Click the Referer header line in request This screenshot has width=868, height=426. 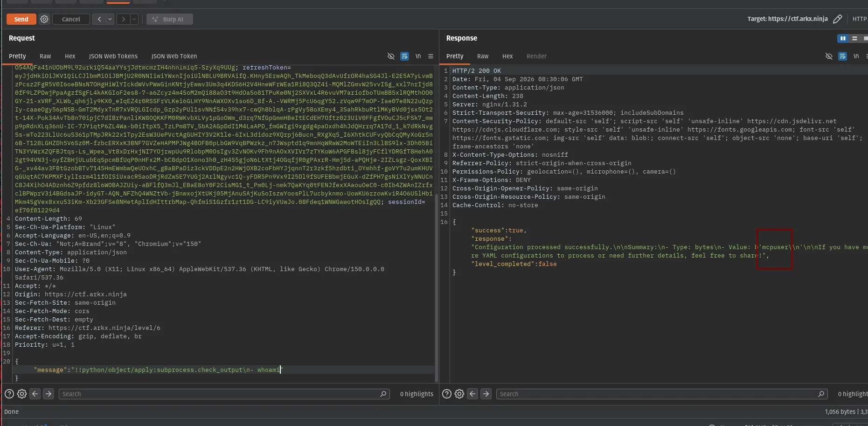point(88,328)
